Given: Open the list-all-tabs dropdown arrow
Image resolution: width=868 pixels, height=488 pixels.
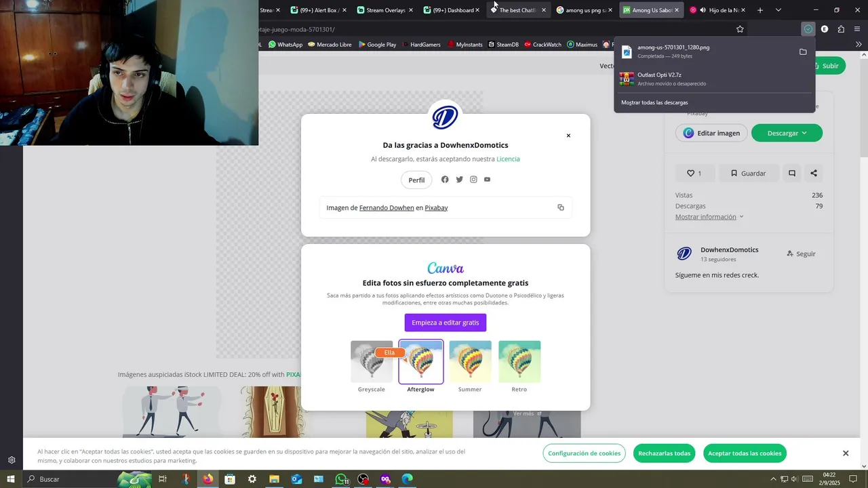Looking at the screenshot, I should [778, 10].
